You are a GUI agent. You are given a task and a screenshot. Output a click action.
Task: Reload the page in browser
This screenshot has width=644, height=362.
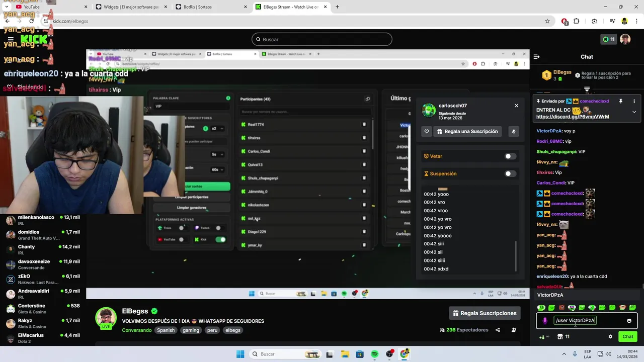32,21
